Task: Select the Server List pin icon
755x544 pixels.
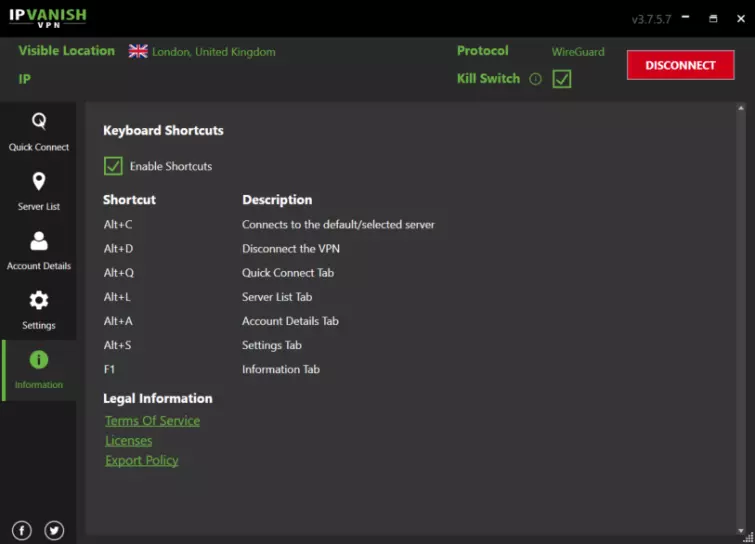Action: [x=39, y=181]
